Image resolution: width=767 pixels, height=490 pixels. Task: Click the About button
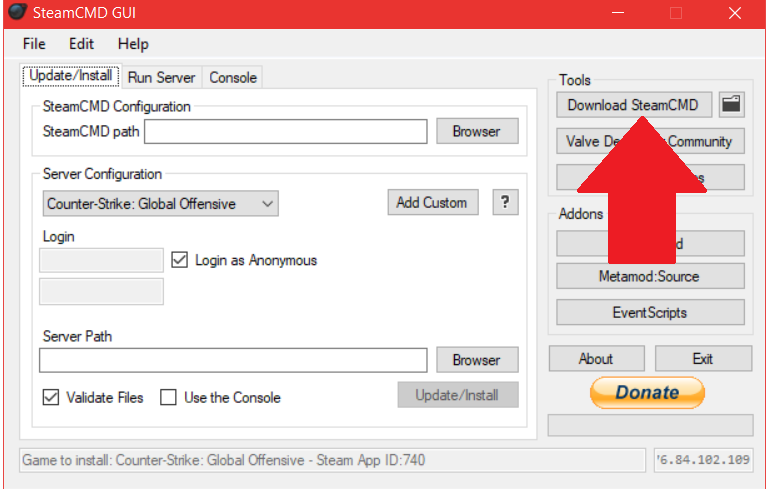click(596, 358)
